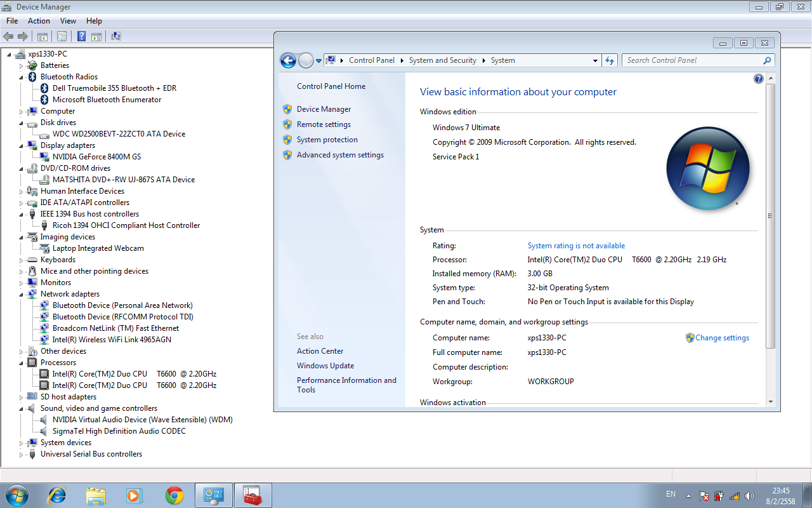Select the Network adapters category icon
Image resolution: width=812 pixels, height=508 pixels.
[x=32, y=294]
